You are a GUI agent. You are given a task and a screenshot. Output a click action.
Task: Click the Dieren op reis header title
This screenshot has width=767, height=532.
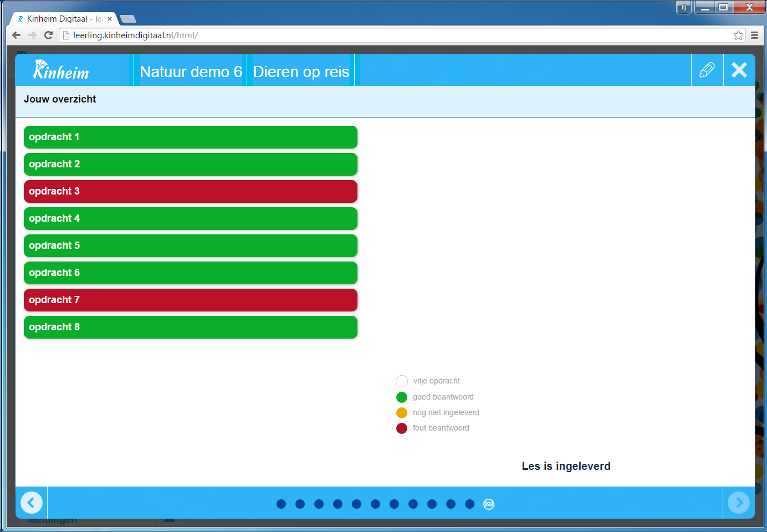(301, 71)
